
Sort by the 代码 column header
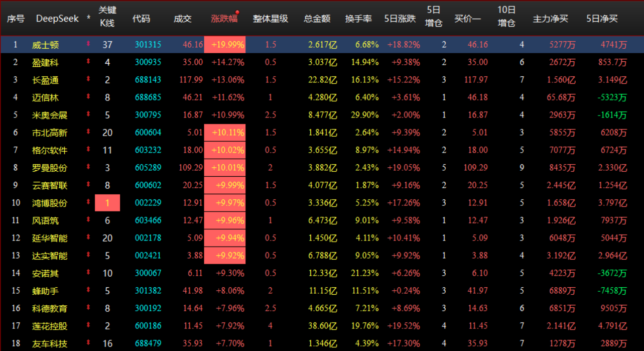pos(141,19)
